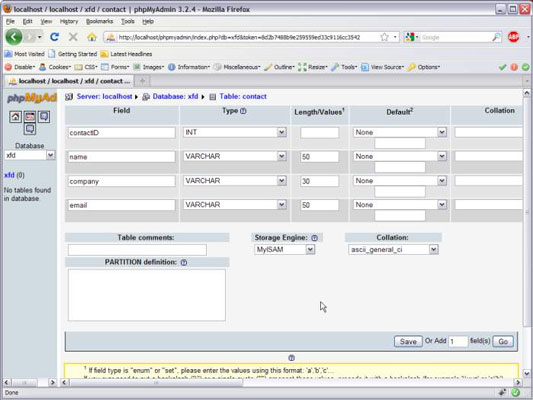533x400 pixels.
Task: Open the Bookmarks menu
Action: pos(99,21)
